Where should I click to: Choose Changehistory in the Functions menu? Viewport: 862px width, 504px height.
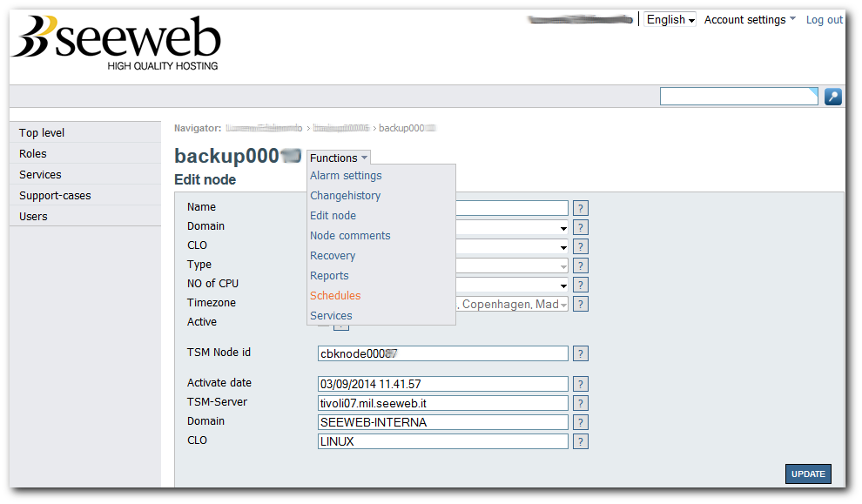346,196
